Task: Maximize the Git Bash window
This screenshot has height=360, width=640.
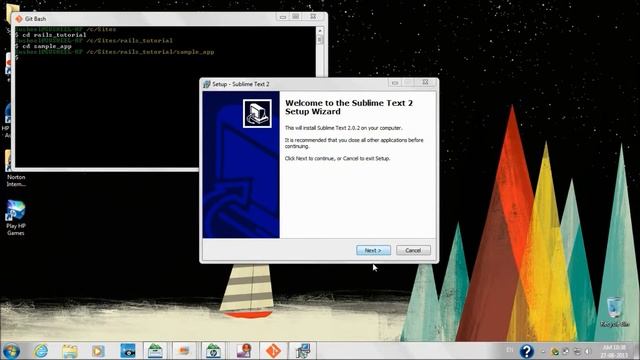Action: pyautogui.click(x=296, y=17)
